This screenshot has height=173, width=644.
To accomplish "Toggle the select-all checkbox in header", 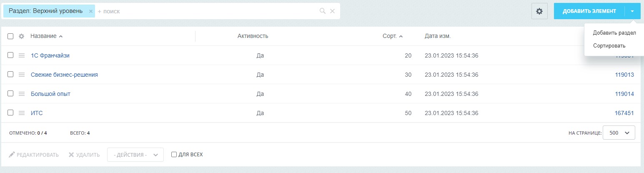I will 10,36.
